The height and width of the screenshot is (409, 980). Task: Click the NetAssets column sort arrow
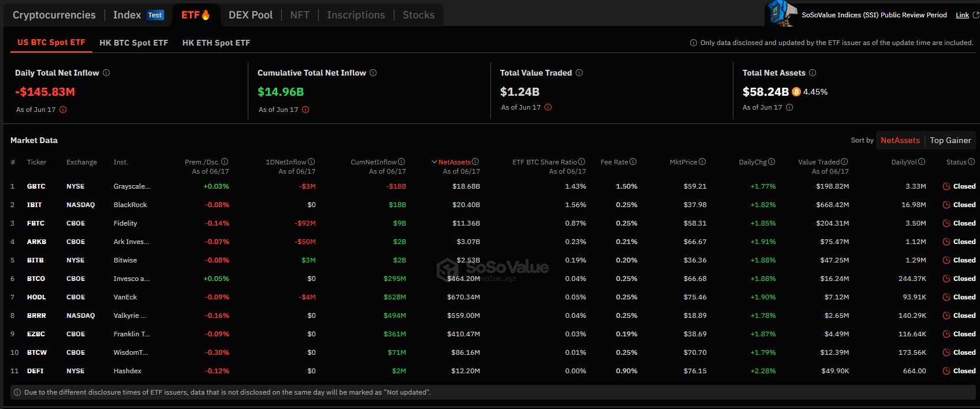434,162
